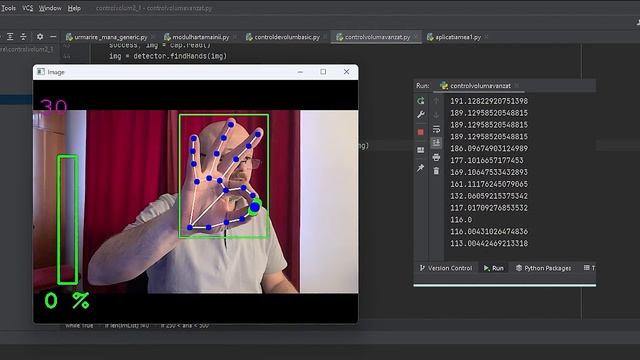640x360 pixels.
Task: Click console value 116.0
Action: point(461,220)
